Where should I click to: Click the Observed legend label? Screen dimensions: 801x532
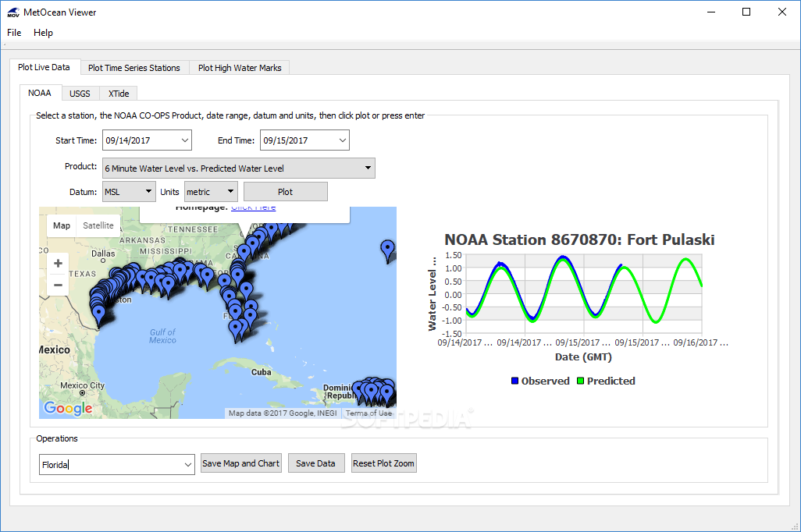point(545,381)
